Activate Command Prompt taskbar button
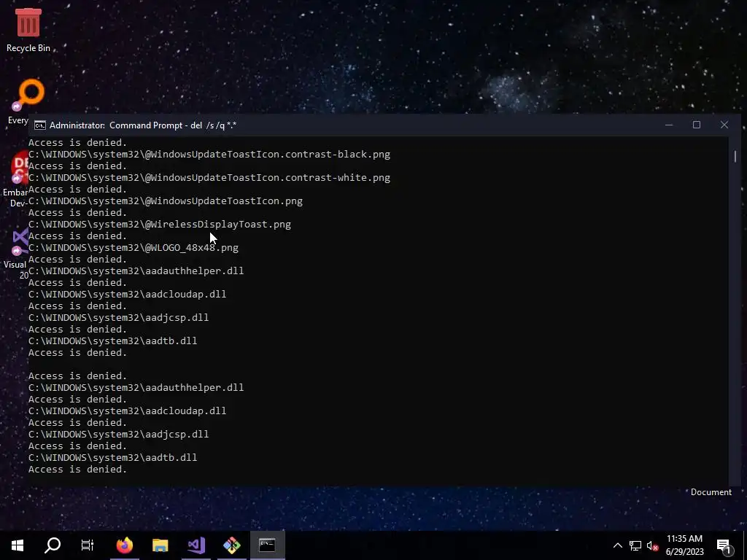Screen dimensions: 747x560 pos(267,545)
